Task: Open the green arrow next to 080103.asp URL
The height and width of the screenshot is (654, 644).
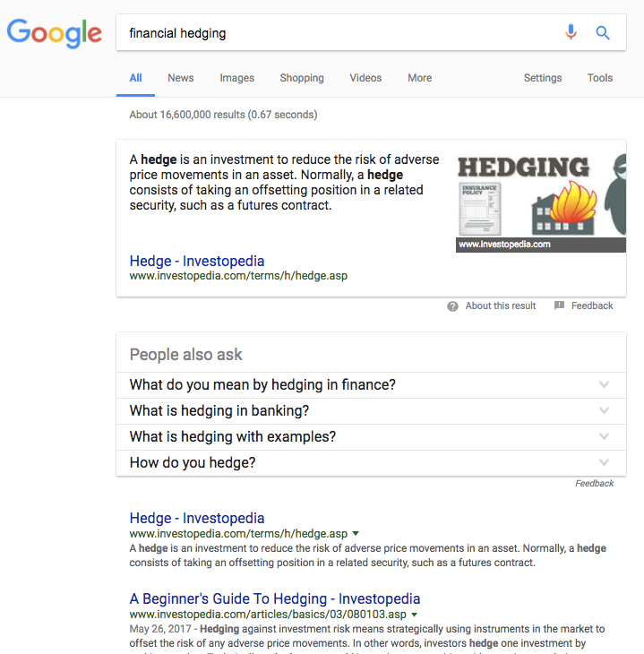Action: 414,615
